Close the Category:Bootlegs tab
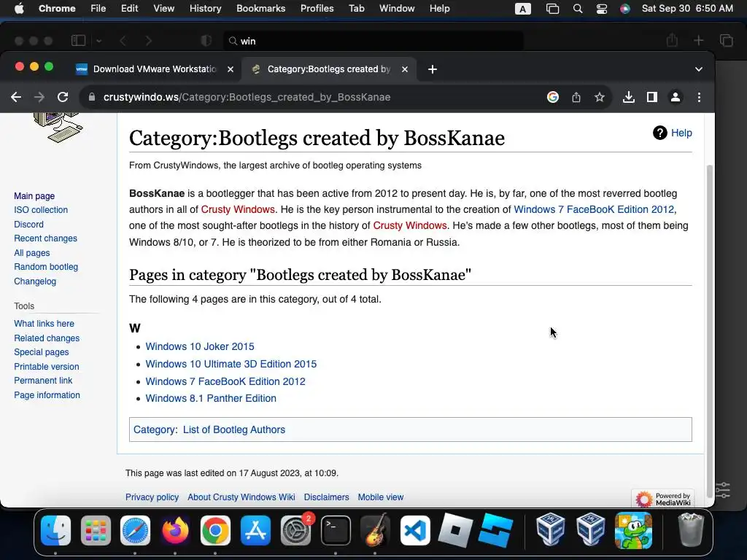The width and height of the screenshot is (747, 560). pyautogui.click(x=404, y=69)
